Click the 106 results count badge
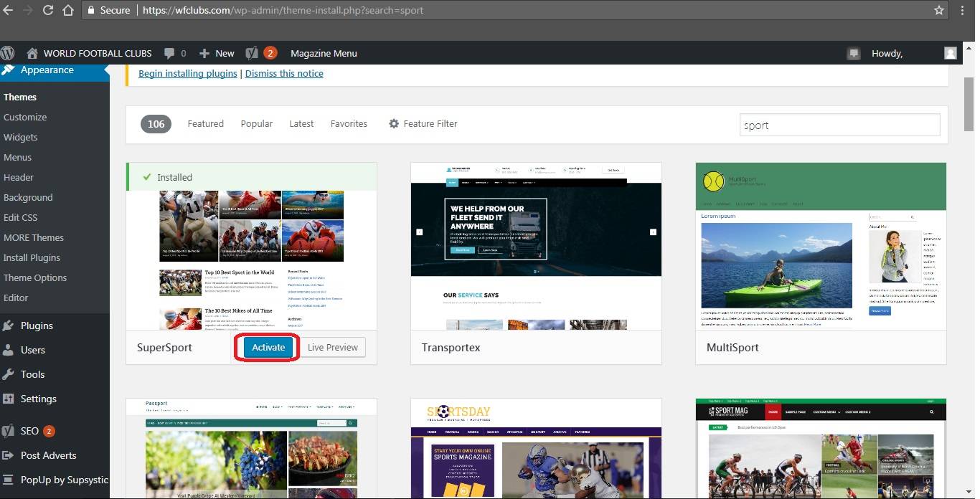The image size is (980, 499). pyautogui.click(x=156, y=123)
